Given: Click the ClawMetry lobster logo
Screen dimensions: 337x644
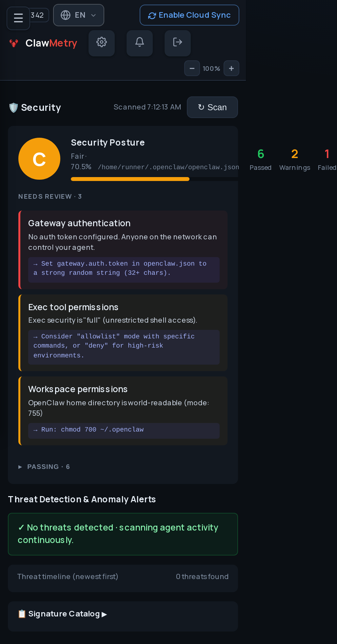Looking at the screenshot, I should coord(14,43).
